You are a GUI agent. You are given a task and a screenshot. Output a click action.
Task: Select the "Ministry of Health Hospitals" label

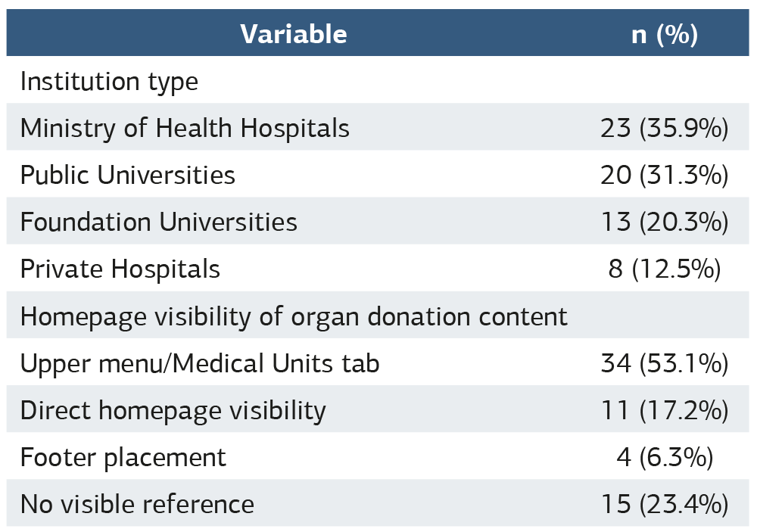185,129
